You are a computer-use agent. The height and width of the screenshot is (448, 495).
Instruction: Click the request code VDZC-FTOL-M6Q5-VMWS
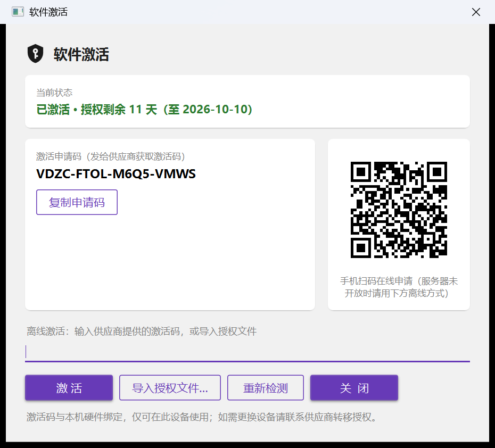[116, 174]
